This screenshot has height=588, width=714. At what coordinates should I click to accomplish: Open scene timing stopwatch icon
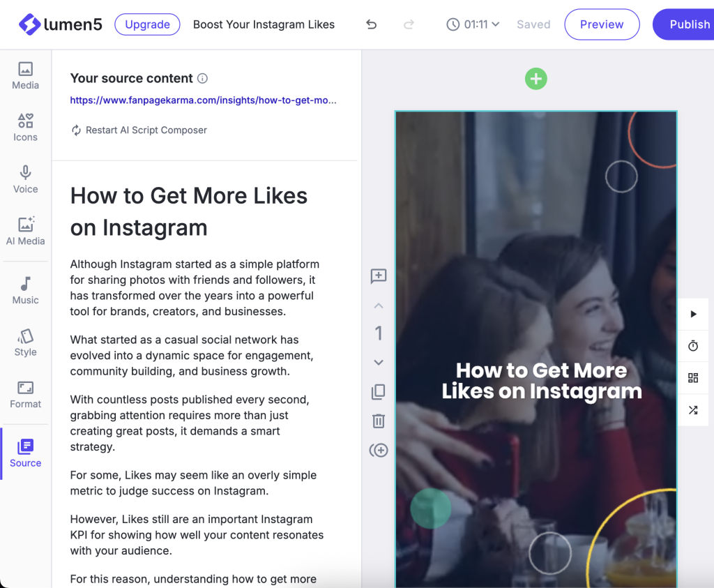tap(693, 346)
